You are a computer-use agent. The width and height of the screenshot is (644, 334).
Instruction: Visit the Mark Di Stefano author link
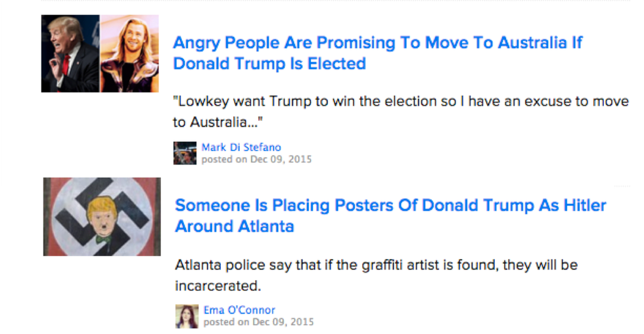[x=241, y=147]
